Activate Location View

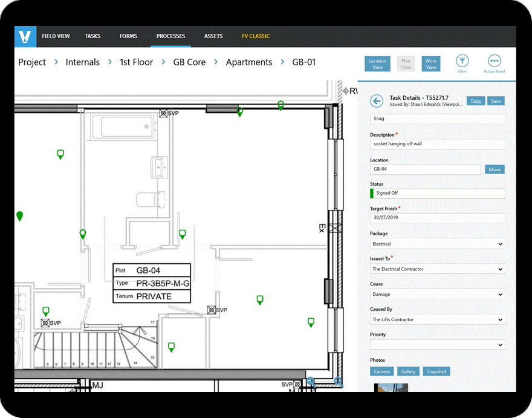coord(377,64)
